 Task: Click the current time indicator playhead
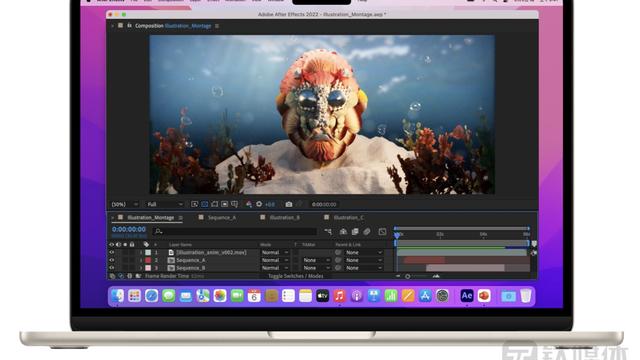tap(397, 235)
